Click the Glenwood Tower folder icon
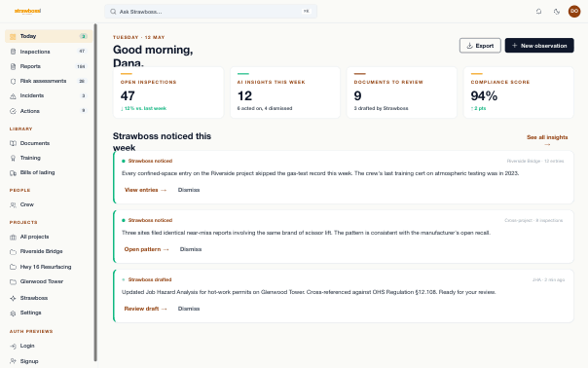 pyautogui.click(x=13, y=281)
